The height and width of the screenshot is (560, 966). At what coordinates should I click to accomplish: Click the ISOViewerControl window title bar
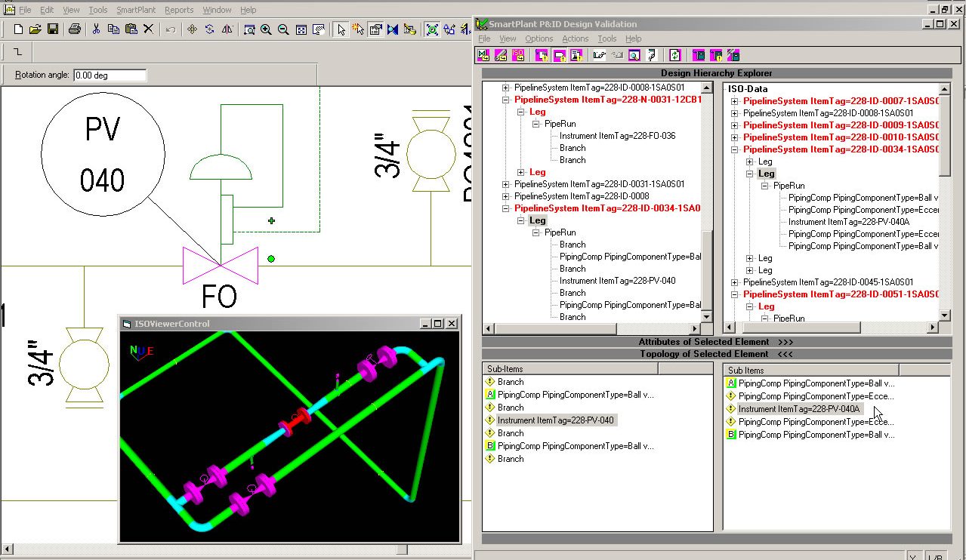coord(290,324)
